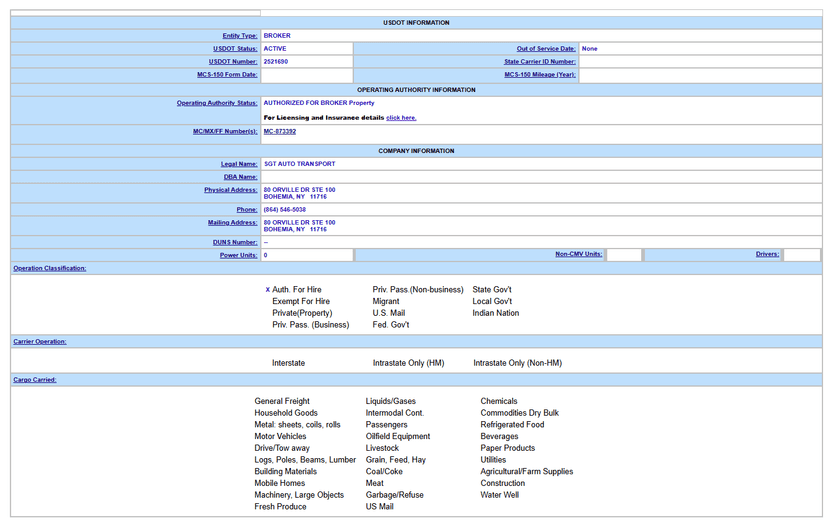Select the 'Interstate' carrier operation entry
This screenshot has width=828, height=523.
(288, 363)
